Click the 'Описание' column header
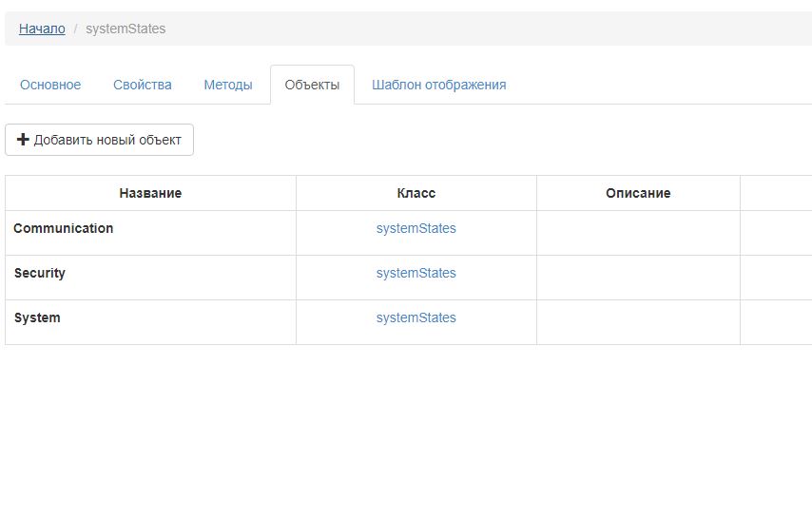This screenshot has height=519, width=812. pos(638,193)
